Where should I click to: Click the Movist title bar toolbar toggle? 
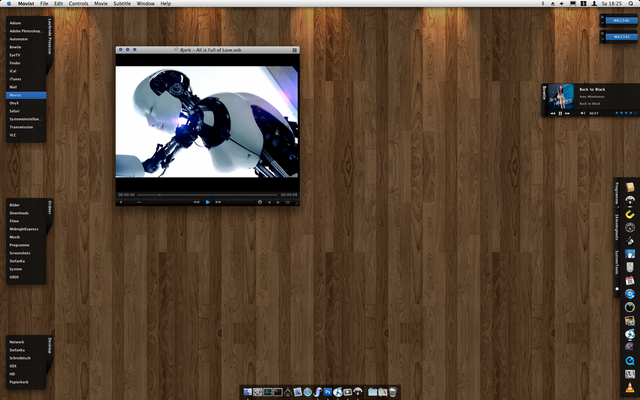(295, 50)
